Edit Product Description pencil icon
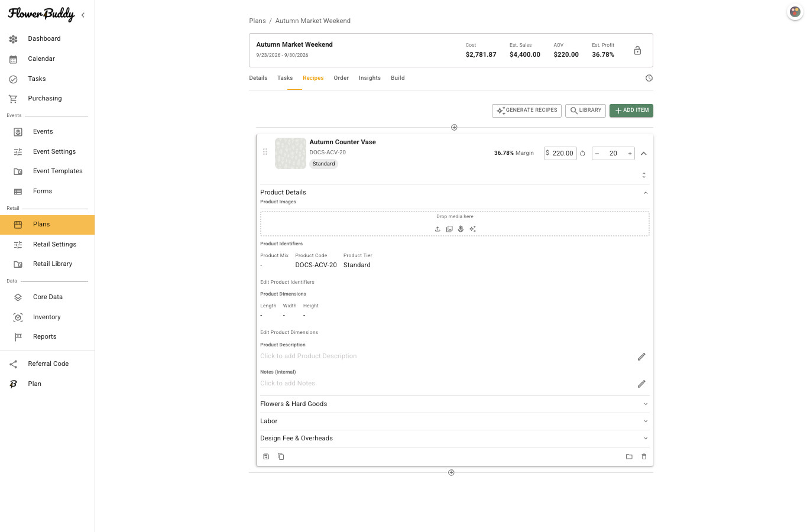Viewport: 807px width, 532px height. [x=641, y=356]
